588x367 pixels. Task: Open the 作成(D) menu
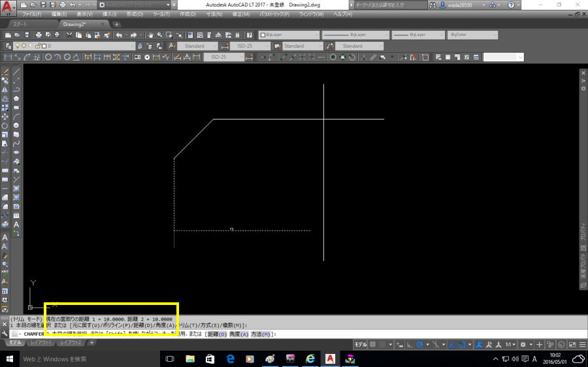pyautogui.click(x=188, y=14)
